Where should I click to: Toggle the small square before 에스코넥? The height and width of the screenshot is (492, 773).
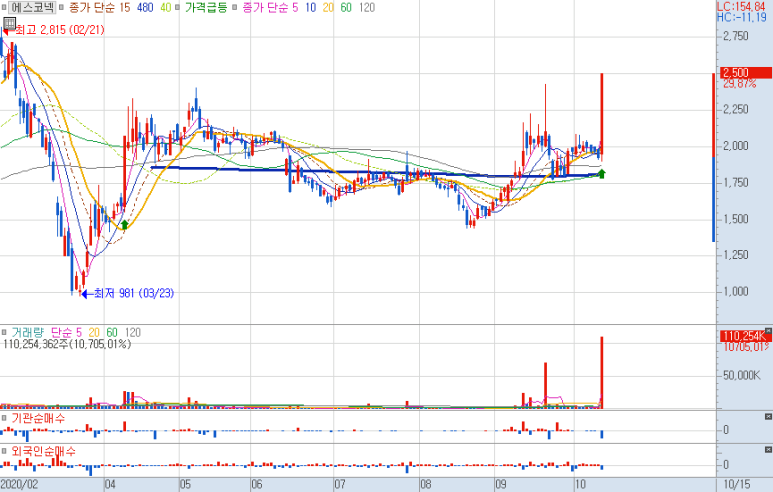coord(4,7)
